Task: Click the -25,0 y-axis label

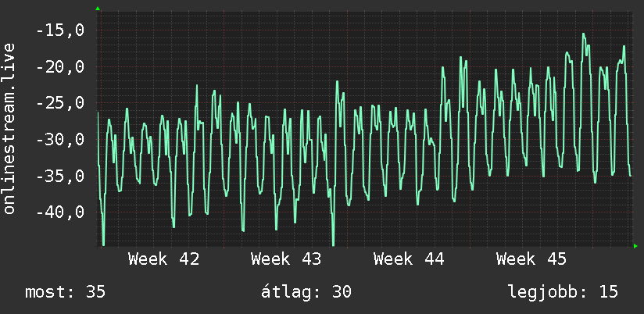Action: pos(60,103)
